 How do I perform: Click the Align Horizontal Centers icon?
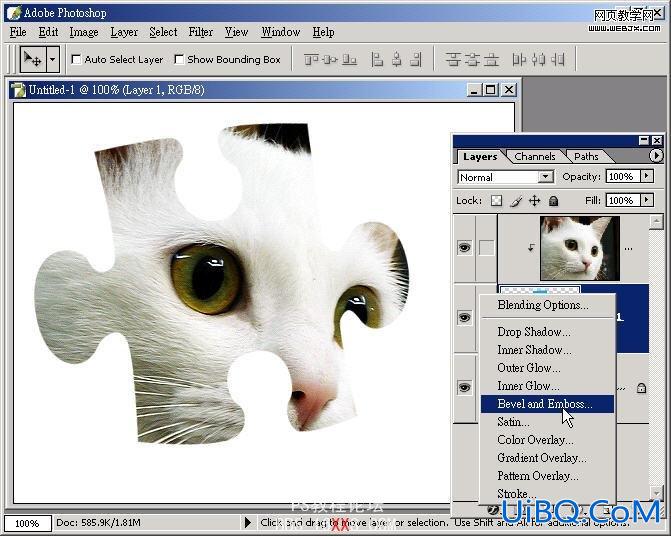click(x=397, y=59)
